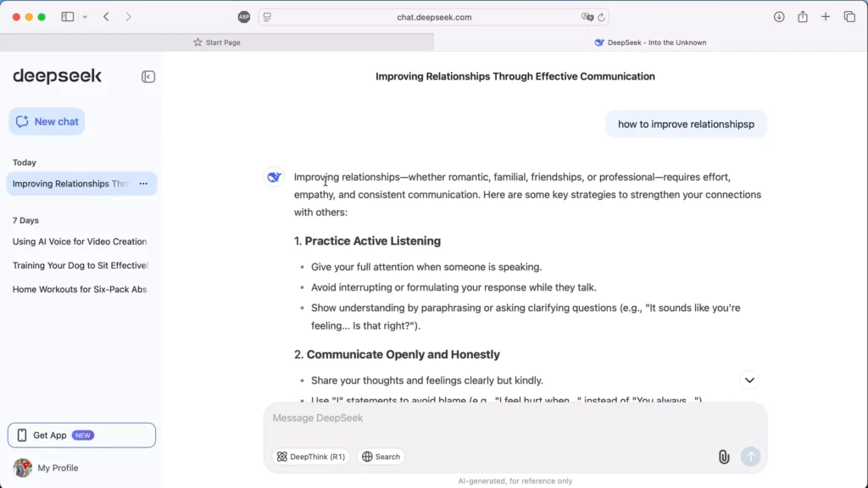This screenshot has height=488, width=868.
Task: Open Safari sidebar dropdown arrow
Action: click(85, 17)
